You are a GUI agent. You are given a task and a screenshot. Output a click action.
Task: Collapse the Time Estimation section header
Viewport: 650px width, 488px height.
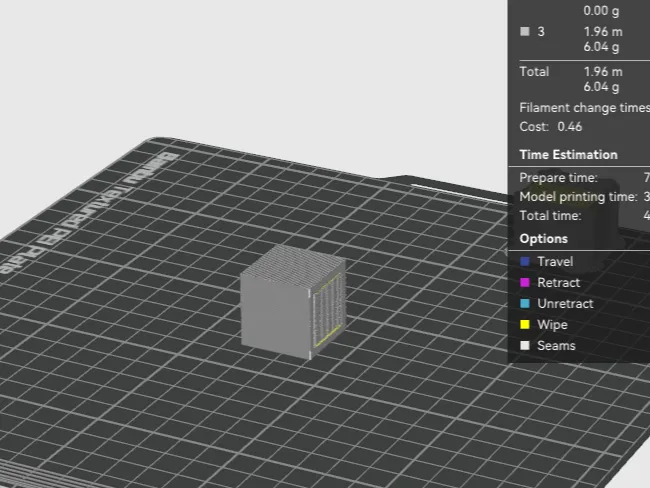[x=568, y=155]
